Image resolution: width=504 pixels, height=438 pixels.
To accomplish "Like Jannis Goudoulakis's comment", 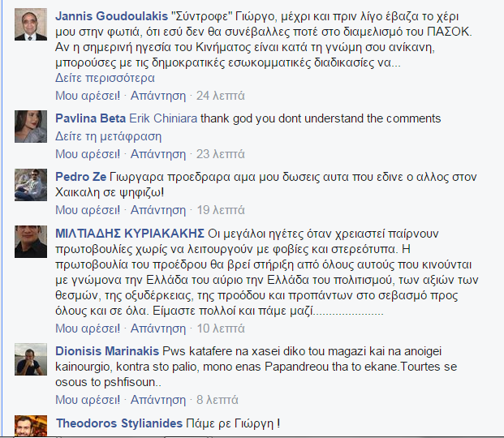I will 88,96.
